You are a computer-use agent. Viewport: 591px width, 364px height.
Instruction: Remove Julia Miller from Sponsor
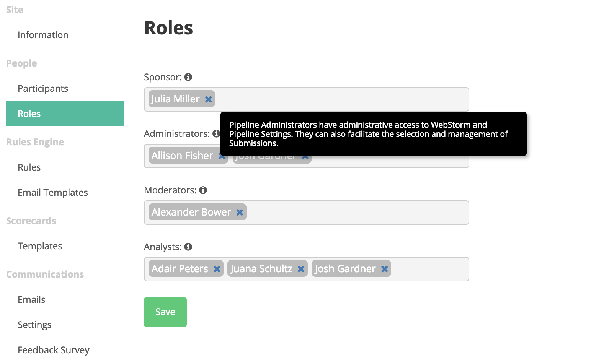tap(208, 99)
